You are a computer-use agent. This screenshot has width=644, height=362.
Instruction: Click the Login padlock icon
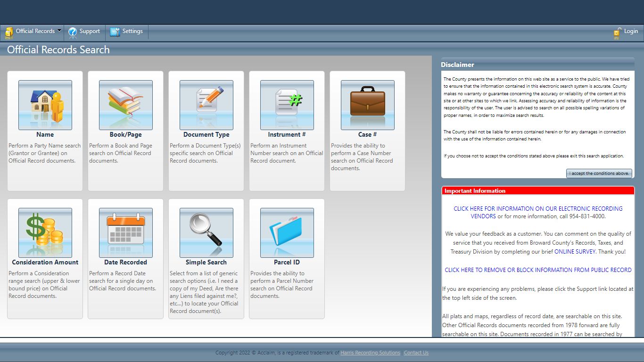pyautogui.click(x=617, y=33)
